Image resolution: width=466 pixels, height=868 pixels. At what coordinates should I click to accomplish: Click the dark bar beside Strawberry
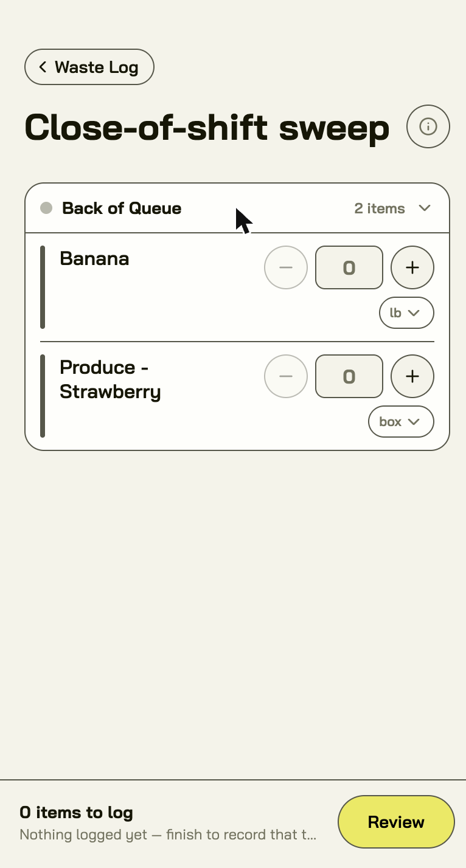click(x=43, y=396)
